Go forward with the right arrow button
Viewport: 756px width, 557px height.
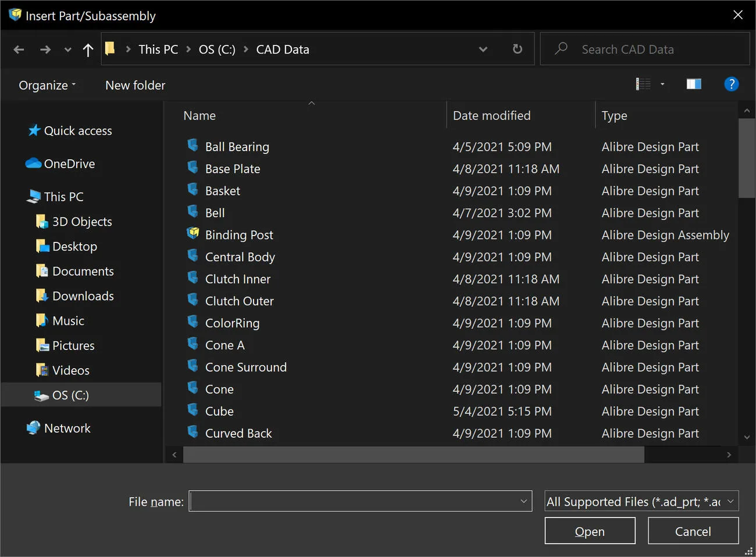click(x=45, y=49)
